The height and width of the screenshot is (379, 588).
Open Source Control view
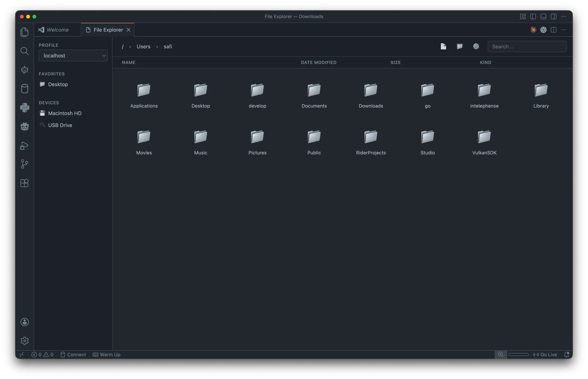[x=24, y=164]
